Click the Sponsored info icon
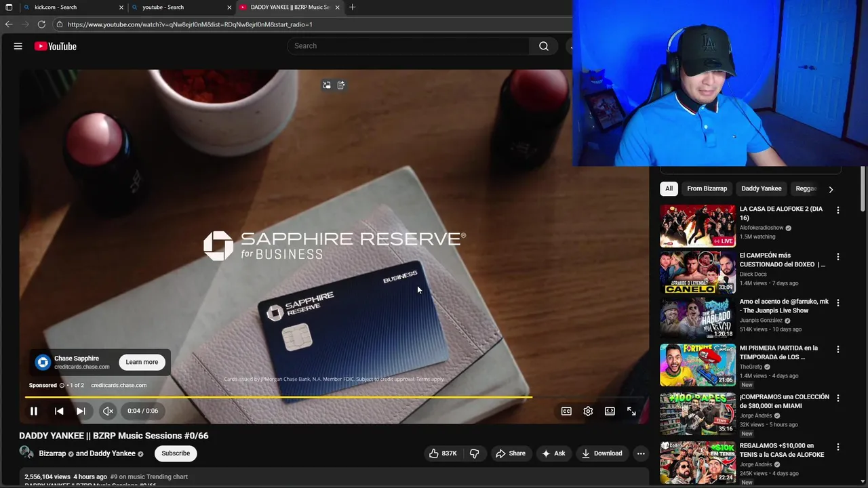Screen dimensions: 868x488 click(62, 386)
